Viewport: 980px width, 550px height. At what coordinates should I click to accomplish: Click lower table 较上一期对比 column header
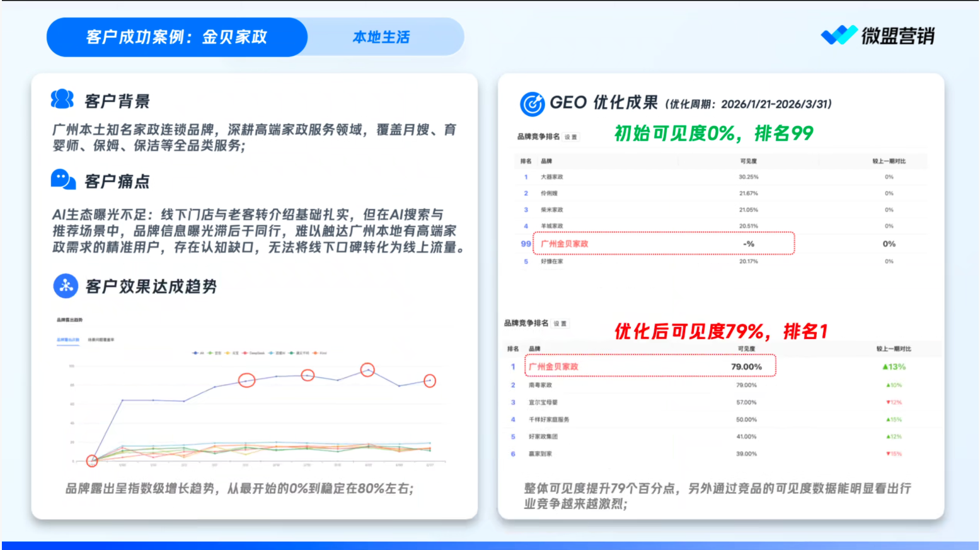[894, 349]
